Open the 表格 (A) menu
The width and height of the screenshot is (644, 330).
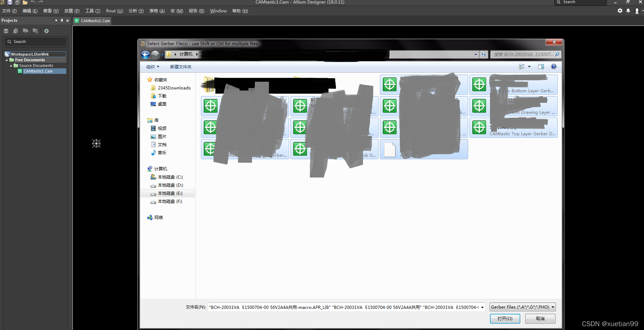[x=157, y=11]
